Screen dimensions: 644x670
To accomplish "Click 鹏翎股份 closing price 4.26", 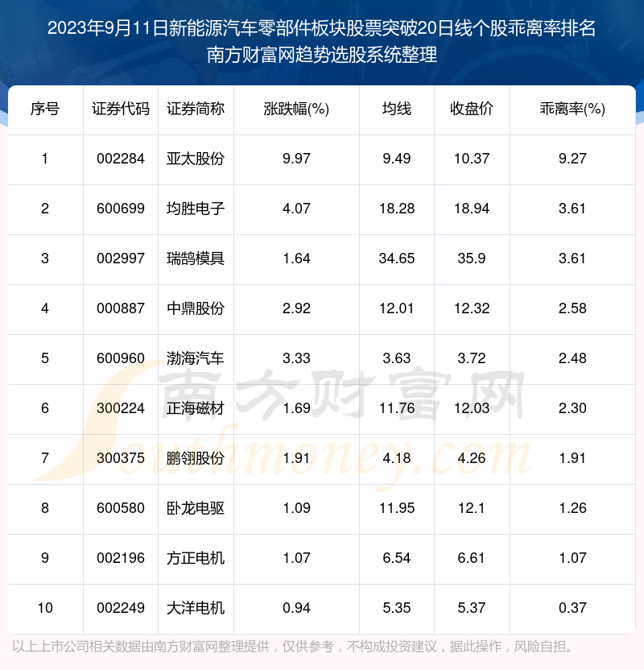I will pos(472,458).
